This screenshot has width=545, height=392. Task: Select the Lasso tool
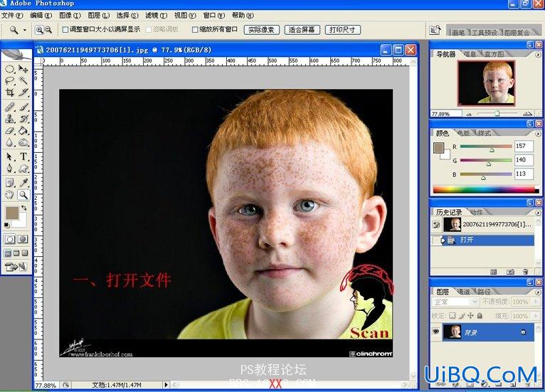[x=9, y=80]
